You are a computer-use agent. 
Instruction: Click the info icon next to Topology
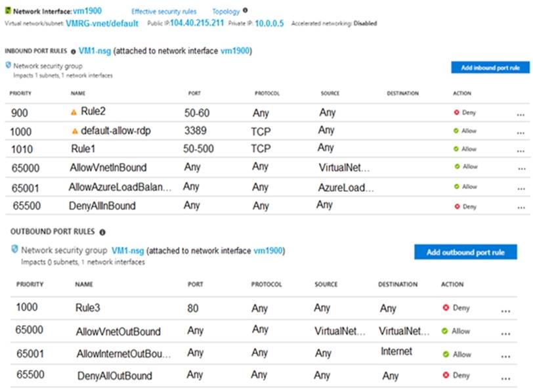pyautogui.click(x=245, y=11)
